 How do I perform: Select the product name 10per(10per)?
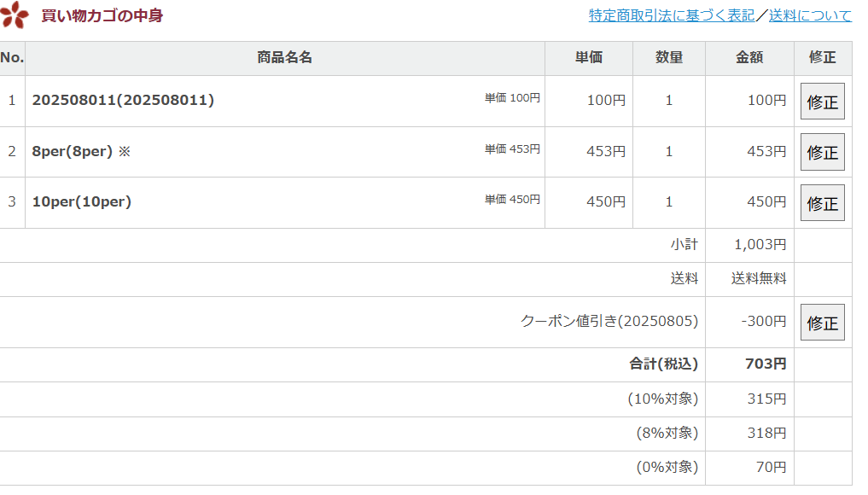81,202
